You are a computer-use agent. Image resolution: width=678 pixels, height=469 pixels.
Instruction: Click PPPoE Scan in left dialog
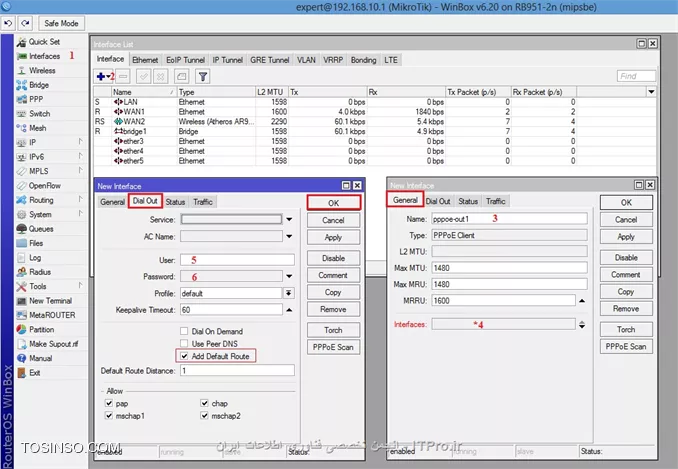point(333,347)
